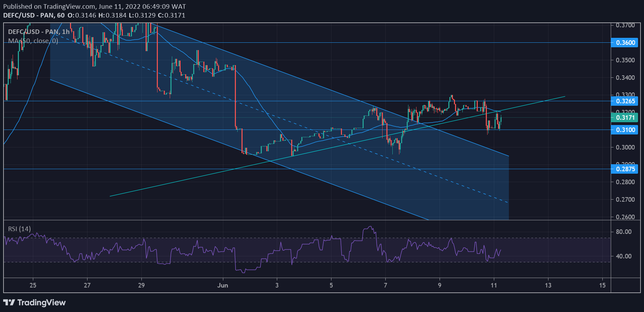Click the 80.00 RSI scale value
Viewport: 644px width, 312px height.
click(x=624, y=232)
